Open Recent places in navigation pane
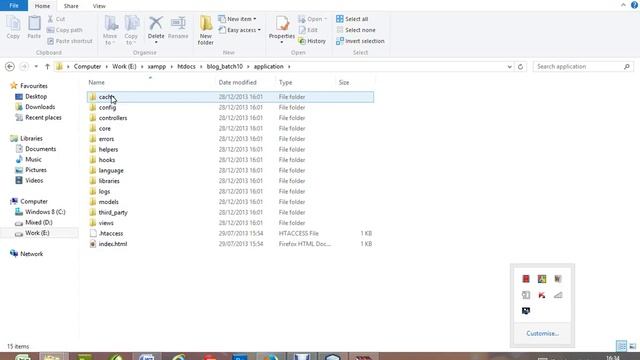Screen dimensions: 640x360 43,118
